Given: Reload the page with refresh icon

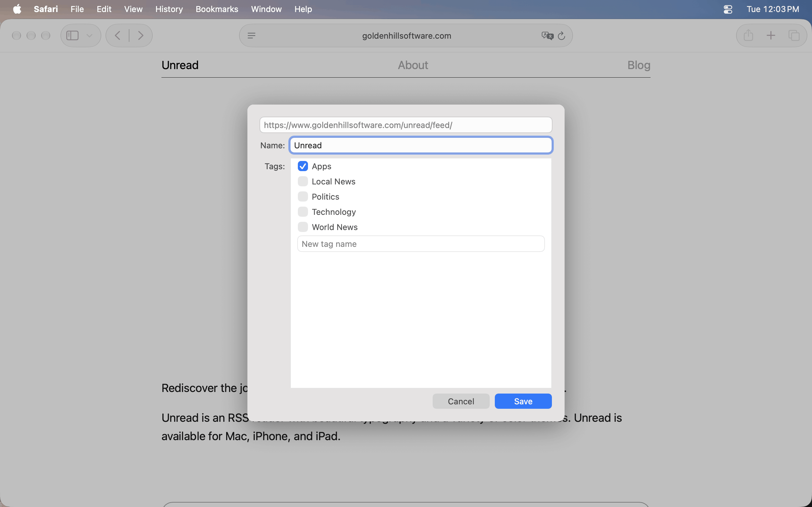Looking at the screenshot, I should point(562,35).
